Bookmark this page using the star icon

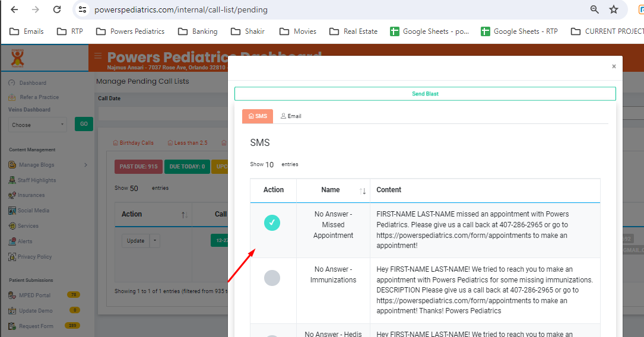[614, 9]
